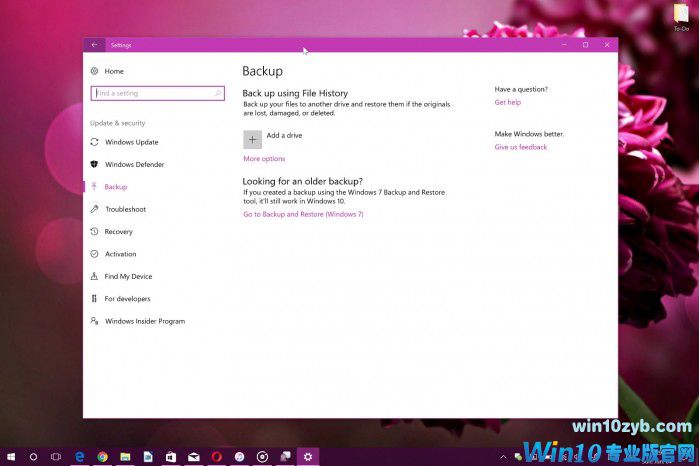Click the Activation checkmark icon
The width and height of the screenshot is (700, 466).
94,254
